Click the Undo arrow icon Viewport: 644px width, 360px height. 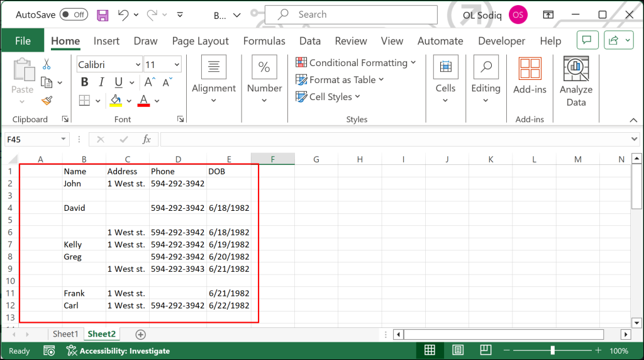click(123, 15)
